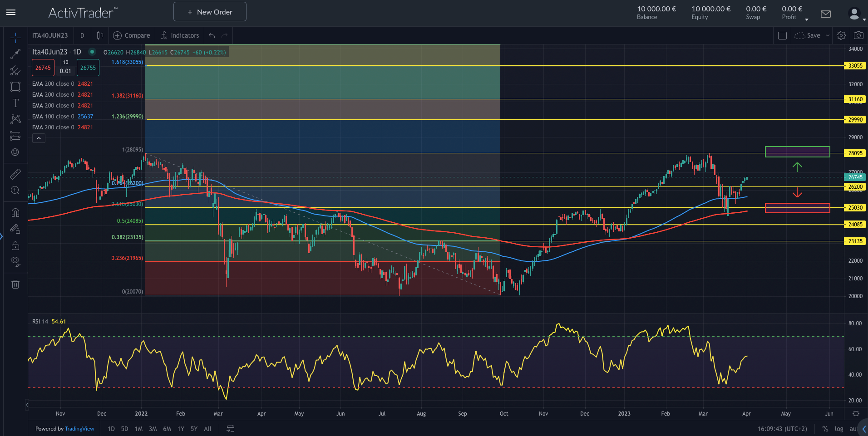Screen dimensions: 868x436
Task: Open chart settings gear icon
Action: coord(841,35)
